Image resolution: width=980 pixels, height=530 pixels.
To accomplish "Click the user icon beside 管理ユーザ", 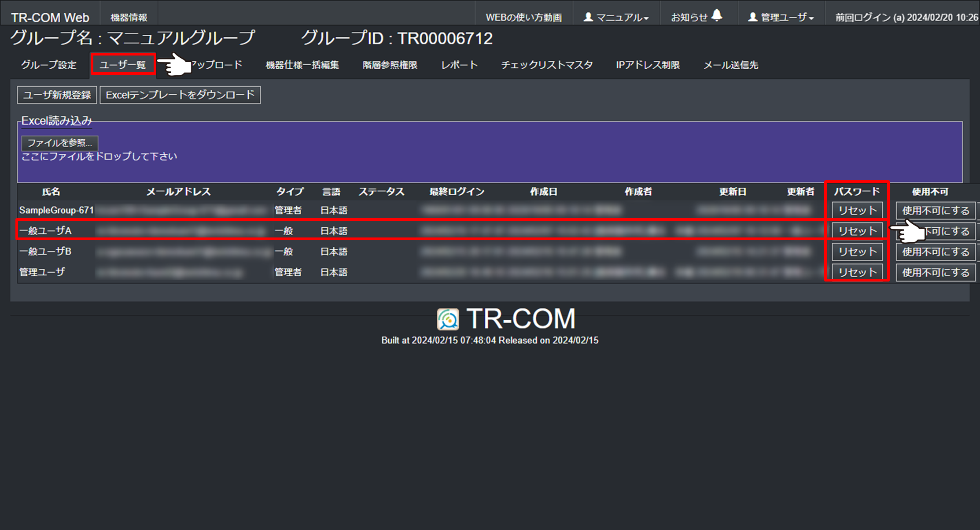I will coord(753,17).
